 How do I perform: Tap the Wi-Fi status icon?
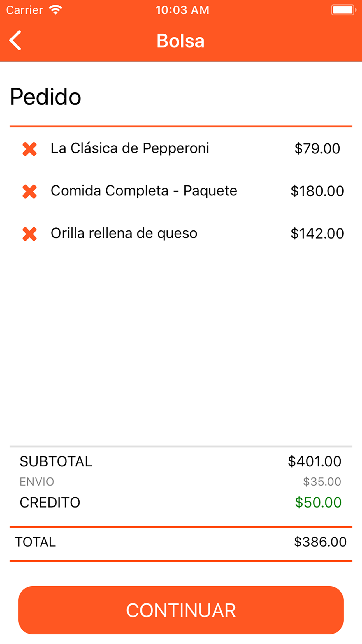55,10
